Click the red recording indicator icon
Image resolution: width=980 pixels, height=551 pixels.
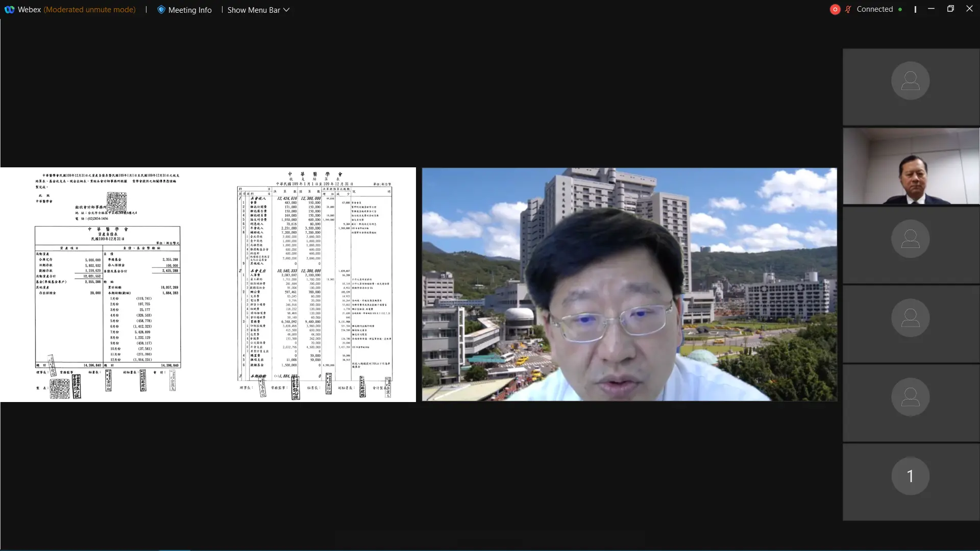pyautogui.click(x=835, y=9)
